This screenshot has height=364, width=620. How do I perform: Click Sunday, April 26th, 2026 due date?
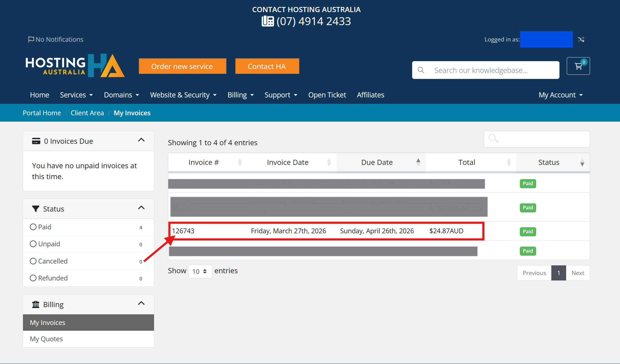pyautogui.click(x=377, y=231)
